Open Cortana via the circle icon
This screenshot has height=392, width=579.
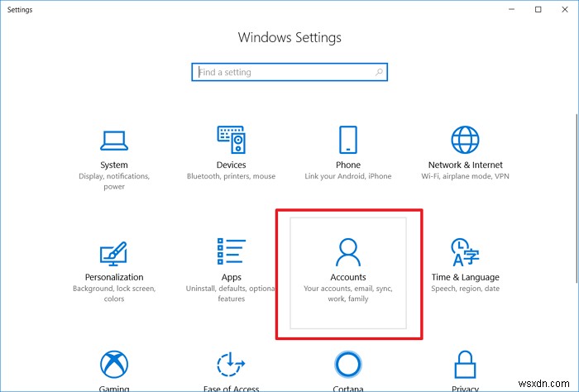tap(347, 365)
